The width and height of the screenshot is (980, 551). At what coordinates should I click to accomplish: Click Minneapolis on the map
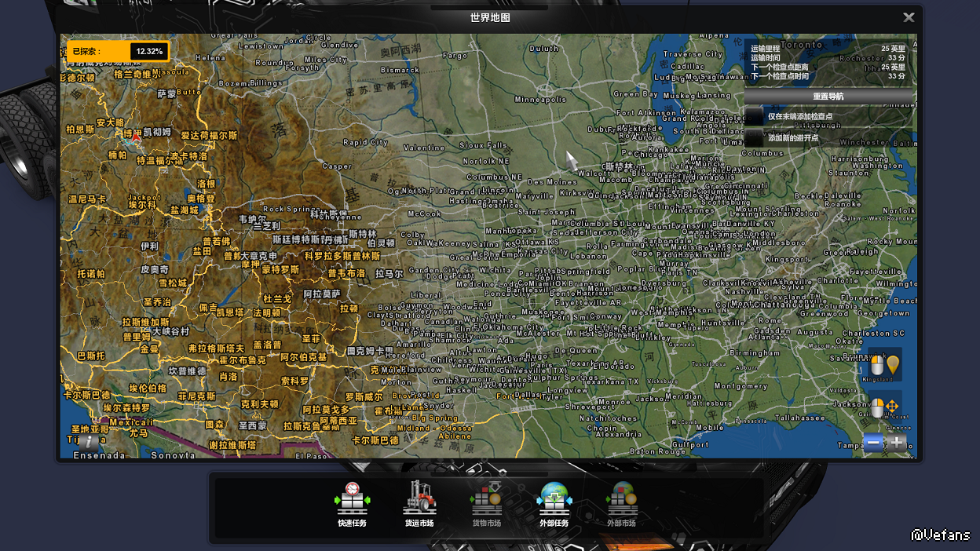pyautogui.click(x=540, y=100)
